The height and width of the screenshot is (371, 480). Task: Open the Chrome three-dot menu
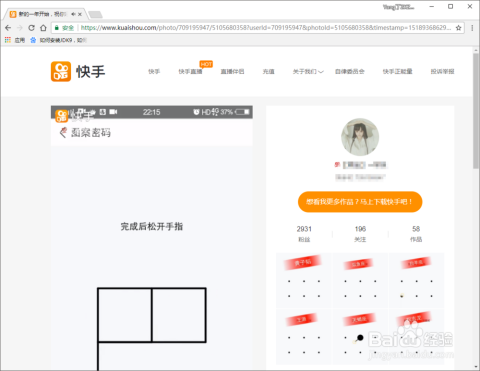click(472, 28)
